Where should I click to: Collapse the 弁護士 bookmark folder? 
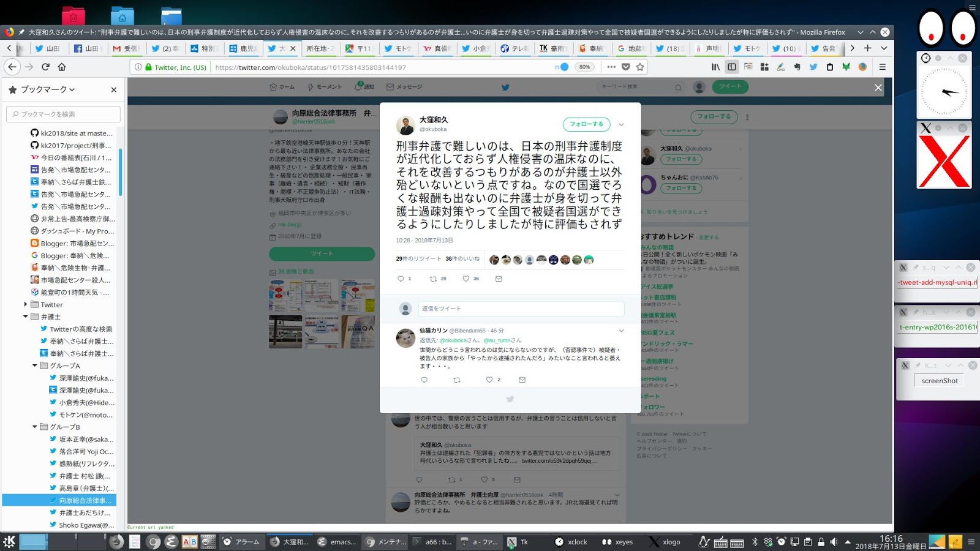(26, 317)
